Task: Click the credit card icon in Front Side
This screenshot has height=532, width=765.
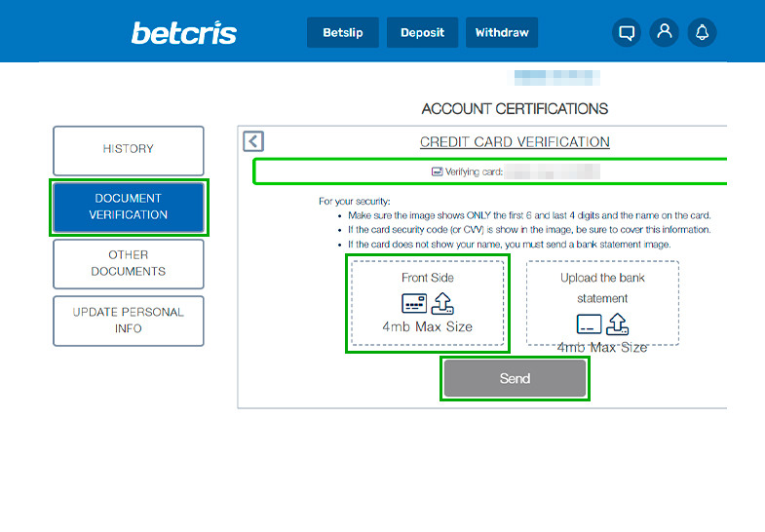Action: tap(414, 303)
